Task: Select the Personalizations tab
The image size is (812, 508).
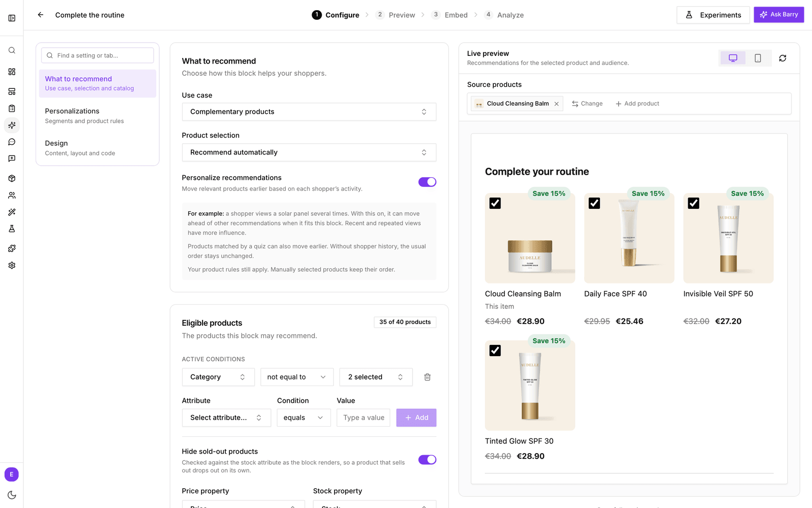Action: pyautogui.click(x=97, y=116)
